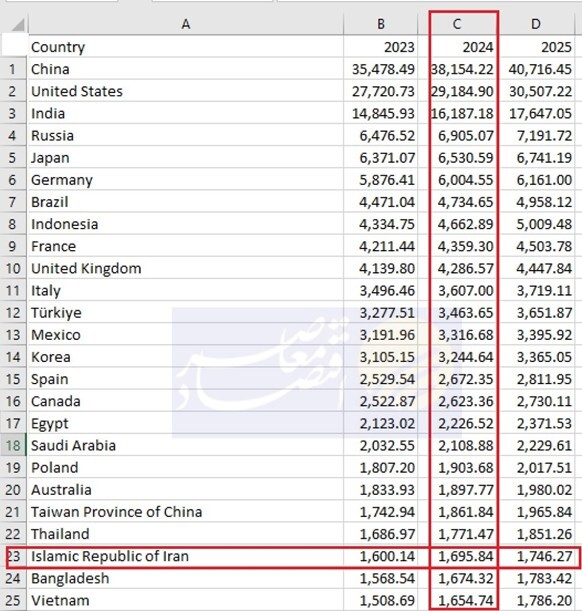Select column B header
Image resolution: width=582 pixels, height=611 pixels.
click(381, 24)
